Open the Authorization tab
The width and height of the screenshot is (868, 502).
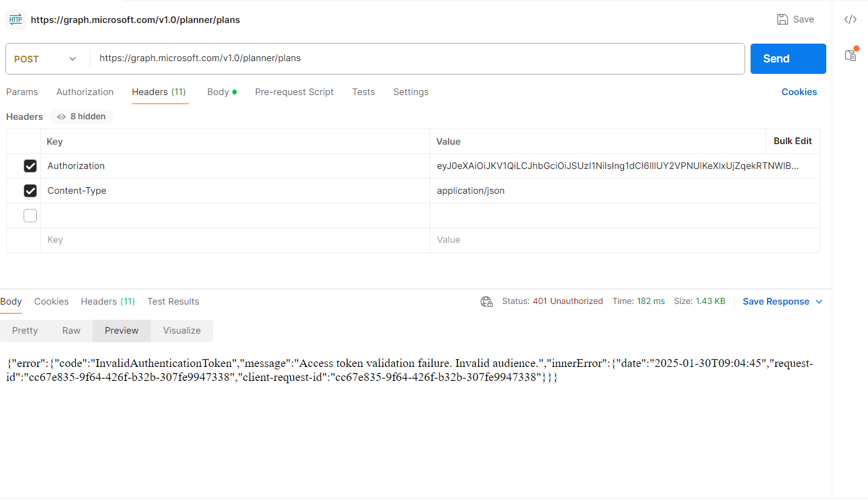pos(85,92)
